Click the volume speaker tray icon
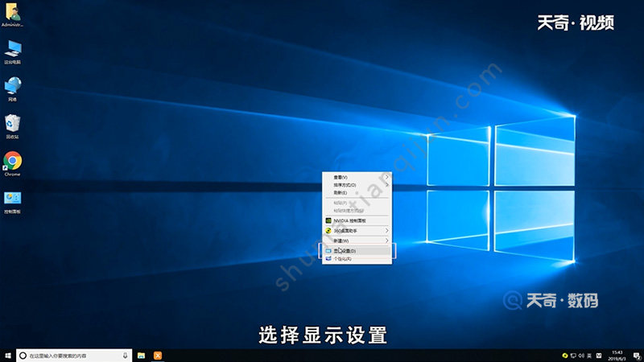This screenshot has height=362, width=644. (581, 356)
